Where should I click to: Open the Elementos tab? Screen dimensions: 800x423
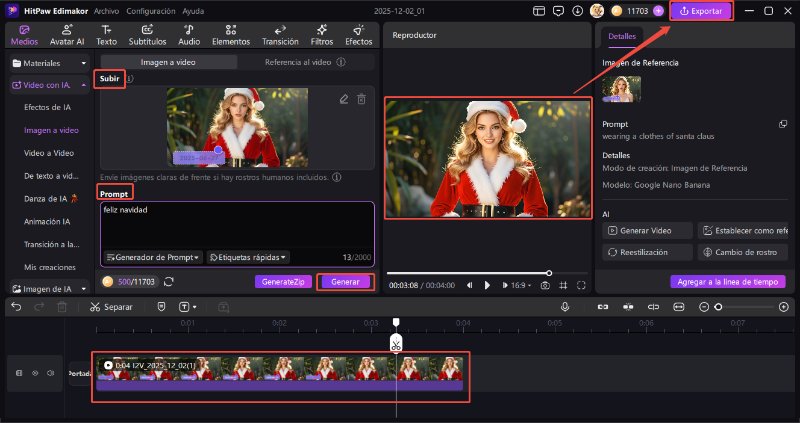pyautogui.click(x=231, y=35)
